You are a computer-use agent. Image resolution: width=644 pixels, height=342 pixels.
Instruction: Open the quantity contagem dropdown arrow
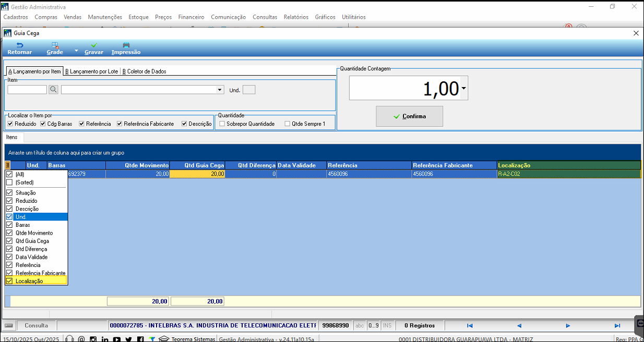point(463,89)
